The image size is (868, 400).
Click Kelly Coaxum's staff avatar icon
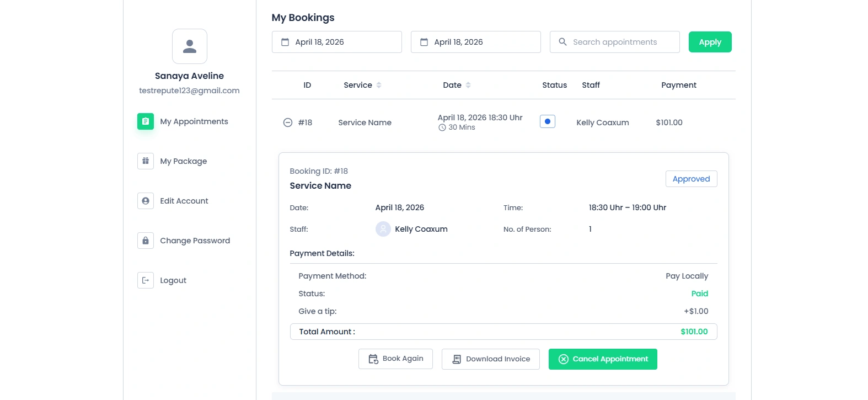point(383,229)
